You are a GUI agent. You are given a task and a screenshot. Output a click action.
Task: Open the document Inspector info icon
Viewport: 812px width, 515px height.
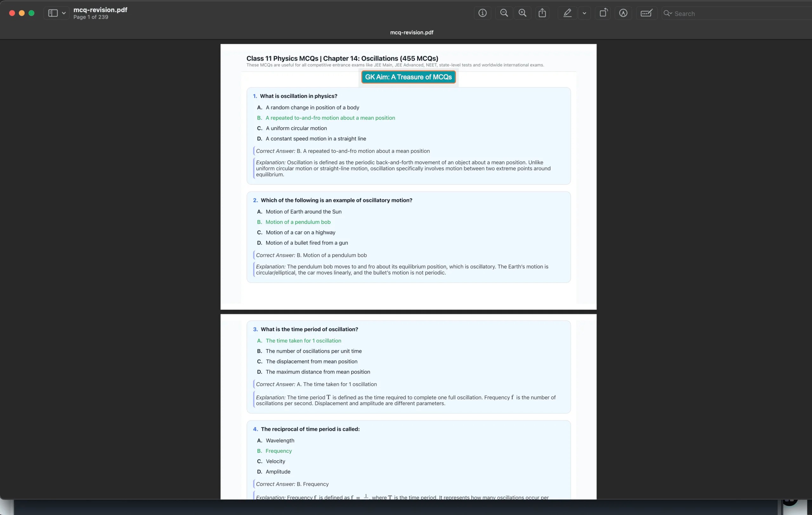482,13
